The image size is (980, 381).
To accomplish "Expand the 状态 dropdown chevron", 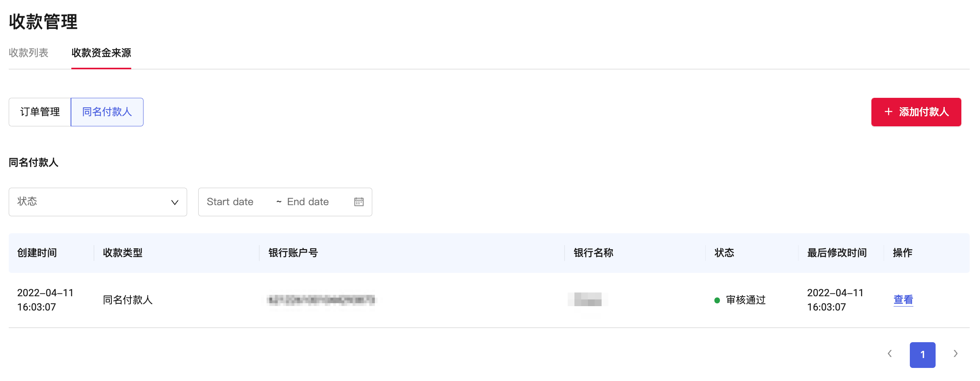I will click(174, 202).
